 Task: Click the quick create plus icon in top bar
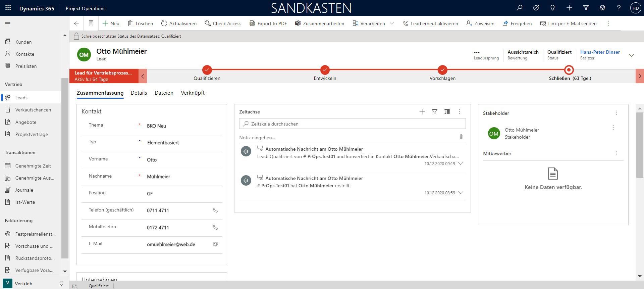click(569, 8)
